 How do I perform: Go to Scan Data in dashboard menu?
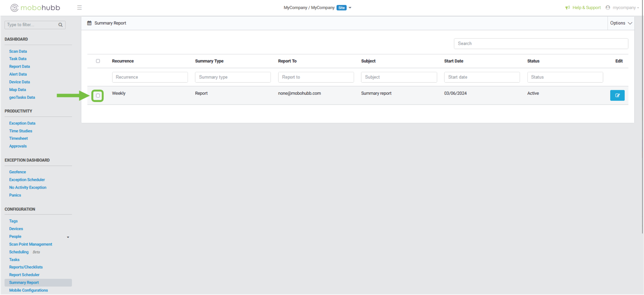pyautogui.click(x=18, y=52)
